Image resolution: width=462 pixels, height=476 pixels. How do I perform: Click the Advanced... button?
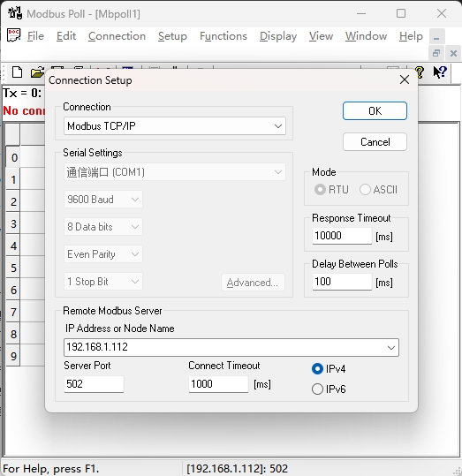(253, 283)
